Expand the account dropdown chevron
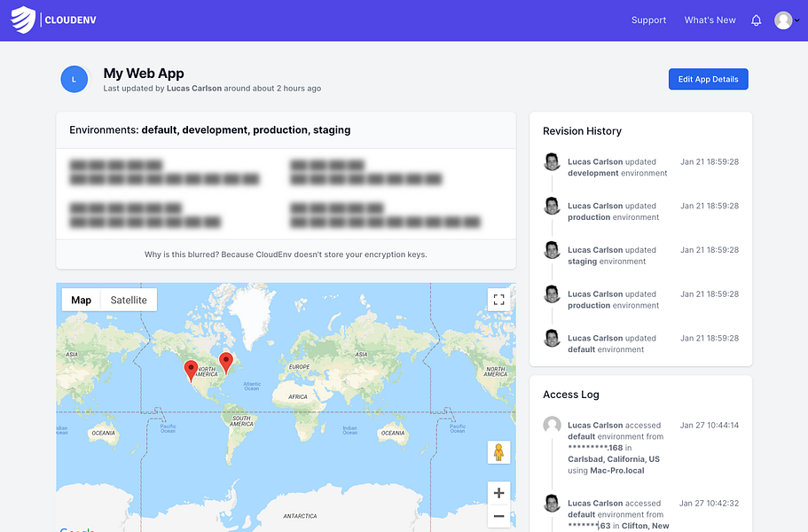Screen dimensions: 808x532 tap(796, 20)
